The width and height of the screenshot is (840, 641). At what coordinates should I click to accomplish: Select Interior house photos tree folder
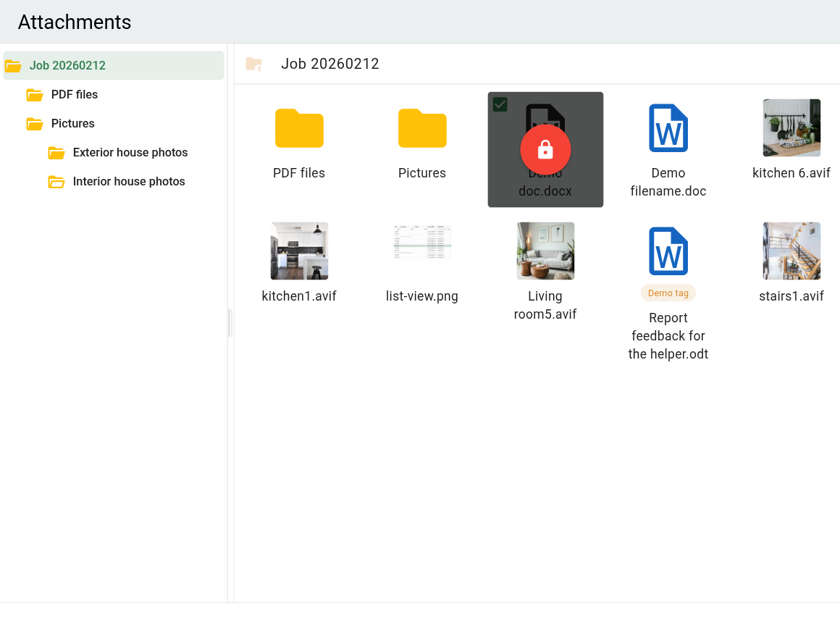(x=129, y=181)
